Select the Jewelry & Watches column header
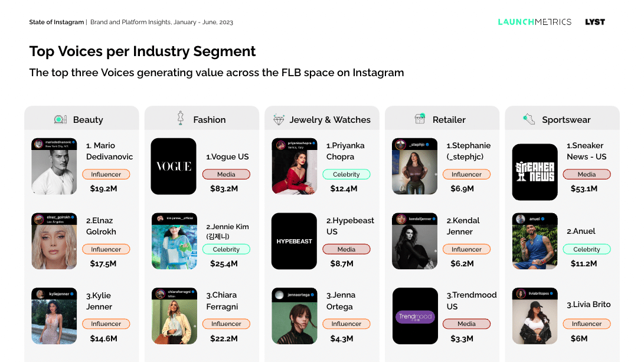This screenshot has width=644, height=362. click(322, 119)
